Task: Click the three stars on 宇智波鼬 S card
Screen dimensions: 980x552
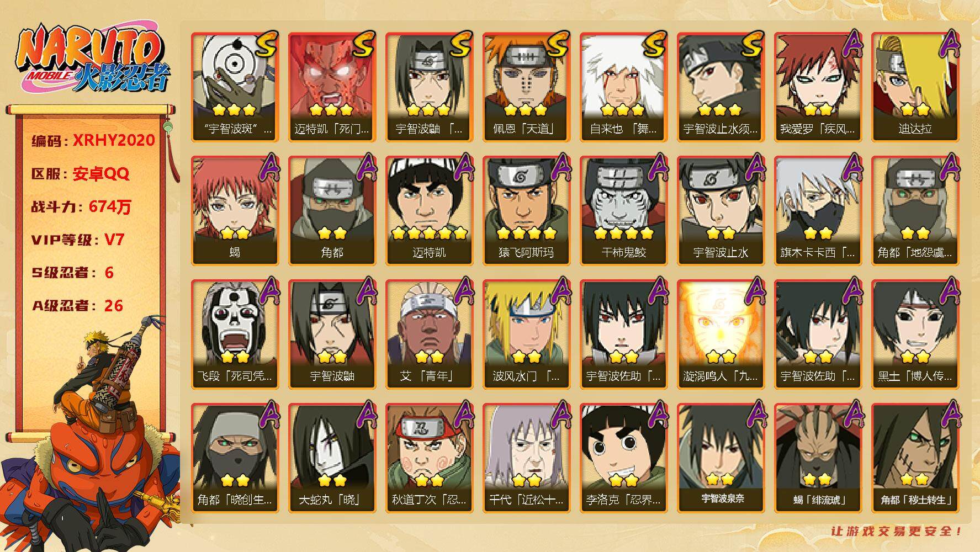Action: (429, 110)
